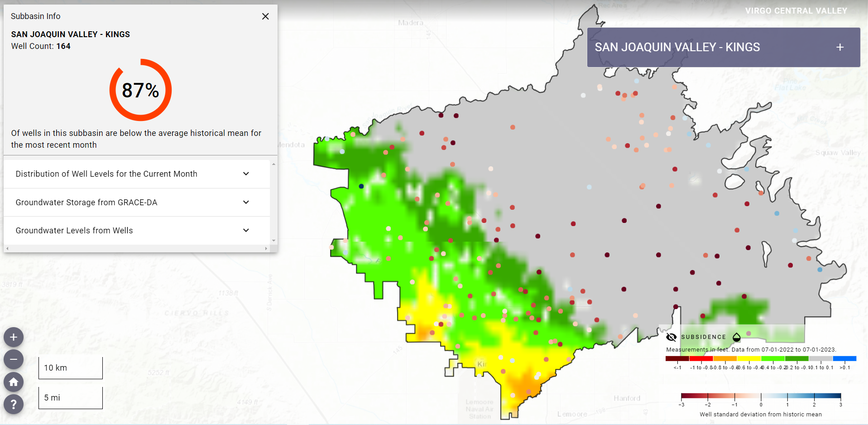Click the Madera map label
The image size is (868, 425).
point(411,23)
